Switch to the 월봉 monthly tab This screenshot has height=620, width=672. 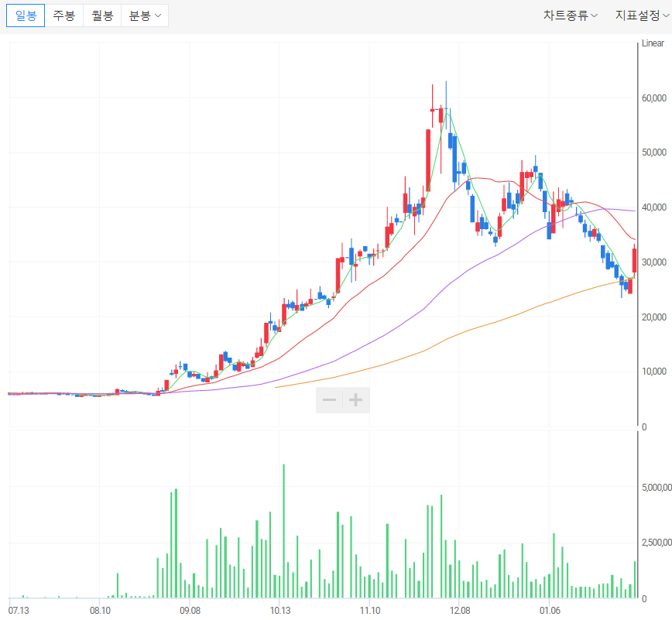click(x=102, y=15)
